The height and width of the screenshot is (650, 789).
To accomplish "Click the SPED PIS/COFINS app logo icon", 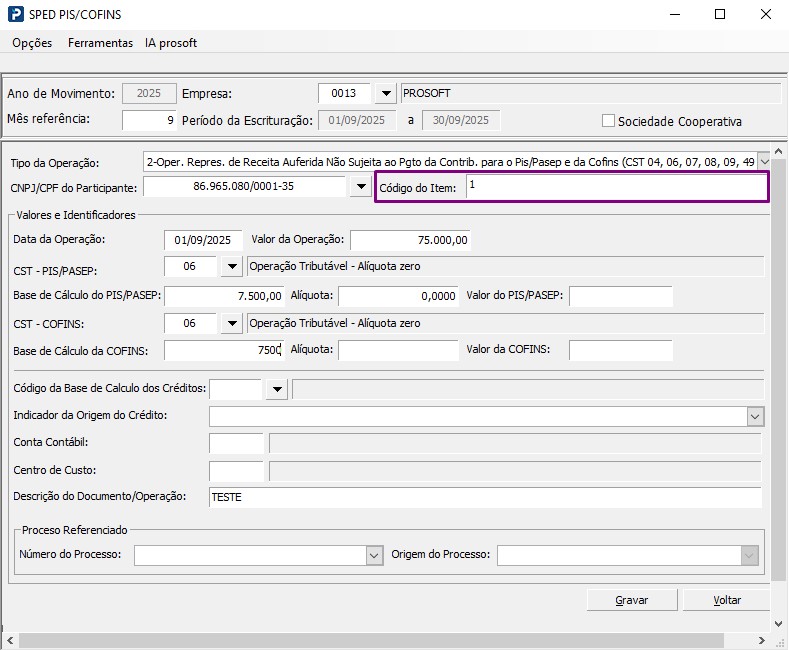I will click(14, 15).
